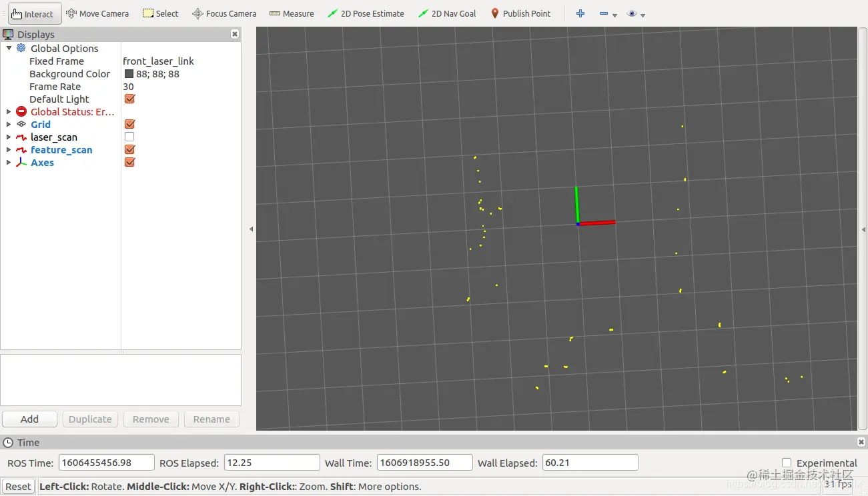This screenshot has height=496, width=868.
Task: Select the 2D Nav Goal tool
Action: click(447, 13)
